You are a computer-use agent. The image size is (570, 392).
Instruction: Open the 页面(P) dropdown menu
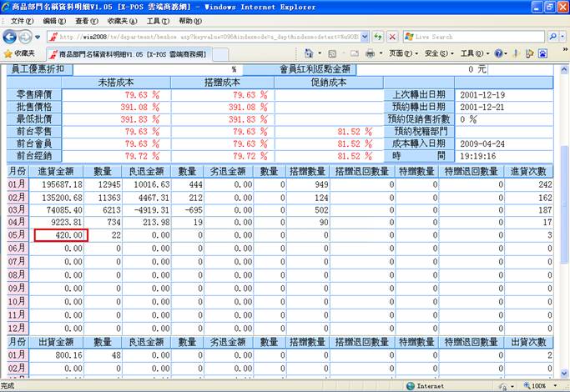click(x=403, y=53)
